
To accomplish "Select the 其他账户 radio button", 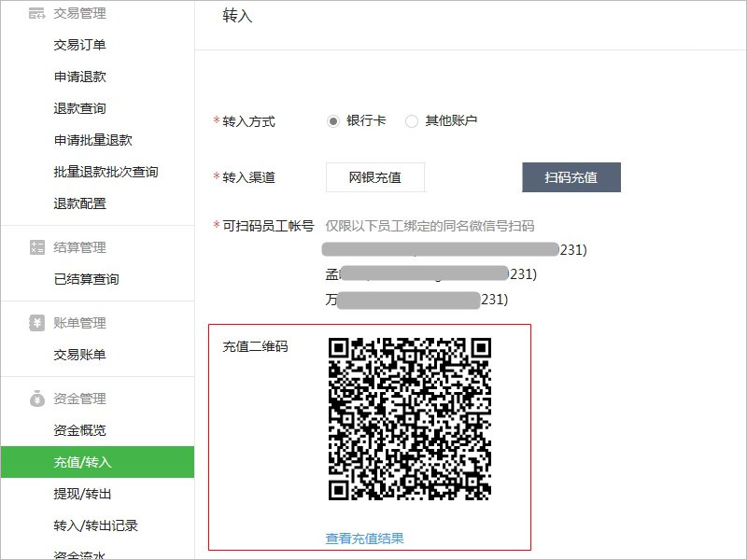I will pos(412,121).
